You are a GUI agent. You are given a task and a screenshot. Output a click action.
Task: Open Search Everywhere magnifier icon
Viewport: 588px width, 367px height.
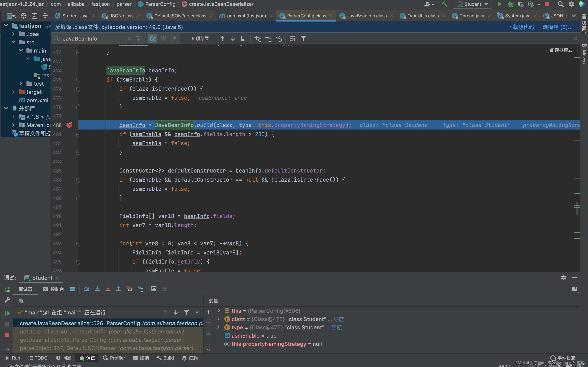tap(560, 4)
